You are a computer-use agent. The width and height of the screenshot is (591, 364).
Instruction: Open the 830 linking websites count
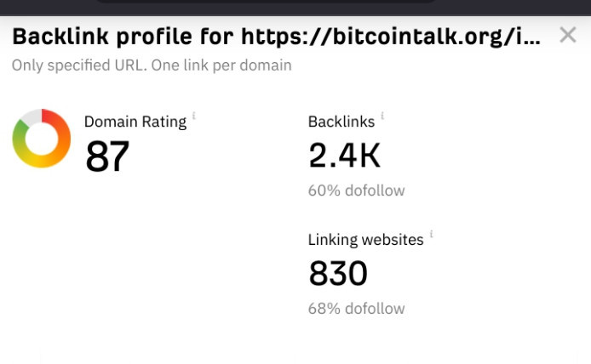tap(338, 273)
